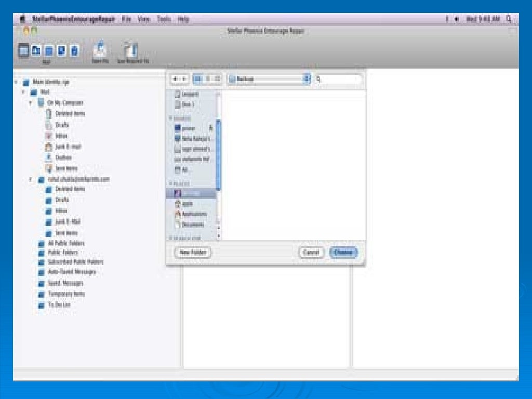Select Junk E-mail under On My Computer
Screen dimensions: 532x399
click(x=63, y=147)
